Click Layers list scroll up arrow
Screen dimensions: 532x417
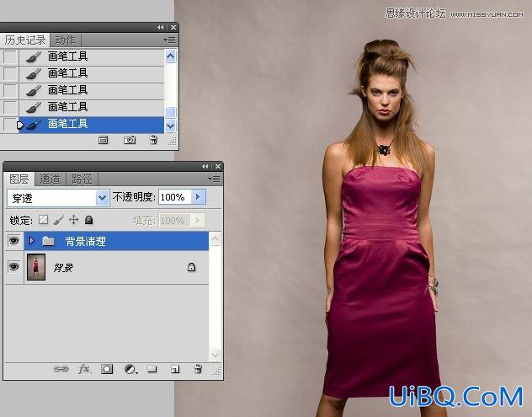215,238
